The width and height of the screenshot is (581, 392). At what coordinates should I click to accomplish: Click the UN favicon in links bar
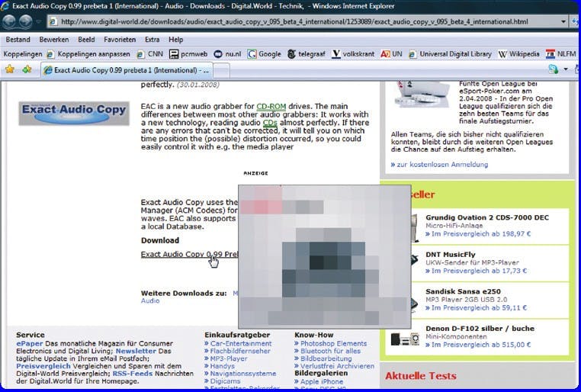tap(385, 54)
